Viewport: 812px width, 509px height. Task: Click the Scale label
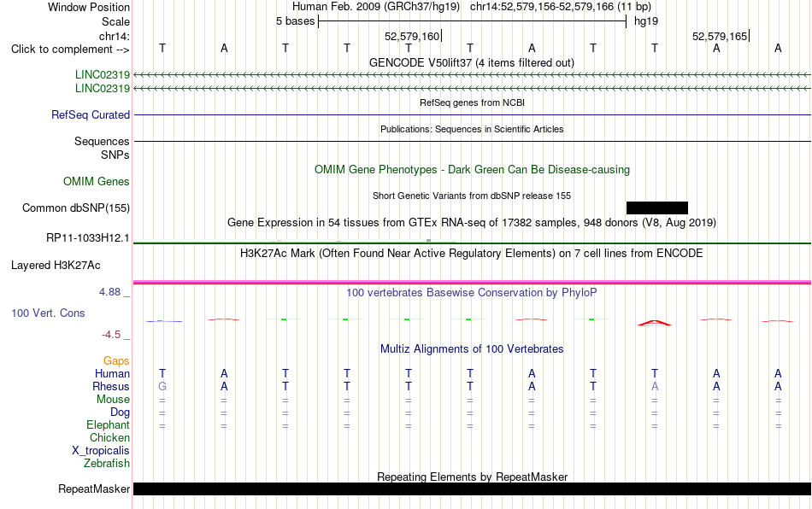(x=116, y=21)
